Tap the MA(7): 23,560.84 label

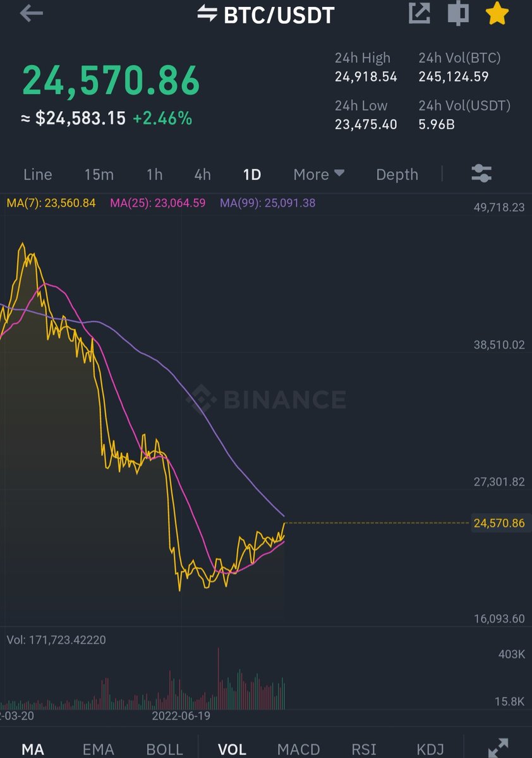[51, 203]
